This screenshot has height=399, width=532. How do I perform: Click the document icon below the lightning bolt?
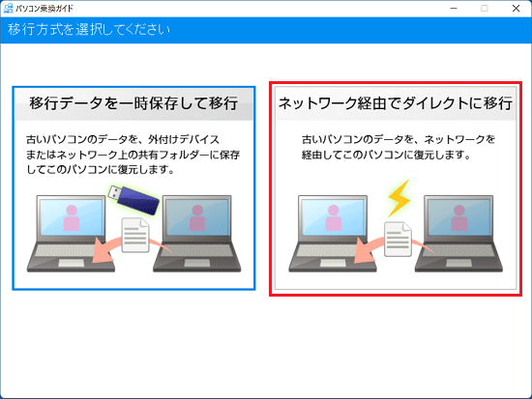398,239
